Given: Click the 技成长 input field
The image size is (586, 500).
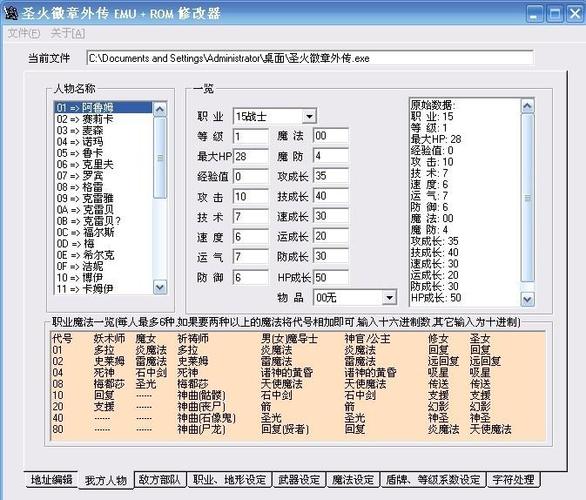Looking at the screenshot, I should coord(331,196).
